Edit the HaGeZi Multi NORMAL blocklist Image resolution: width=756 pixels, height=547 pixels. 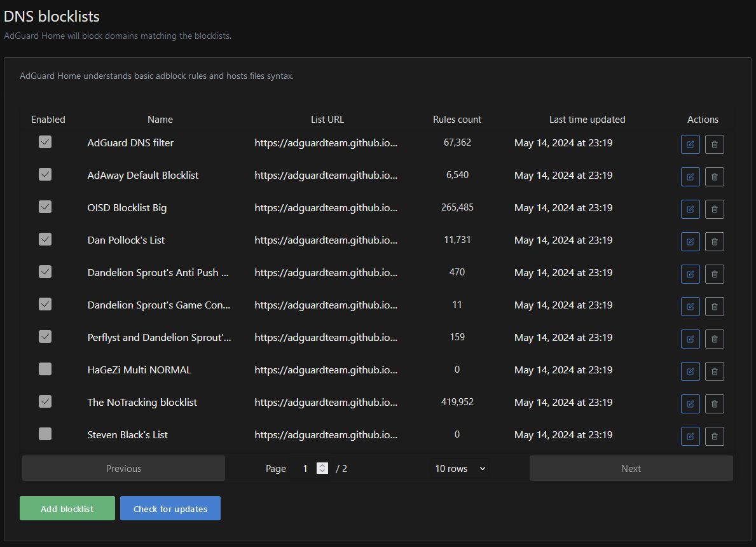690,371
